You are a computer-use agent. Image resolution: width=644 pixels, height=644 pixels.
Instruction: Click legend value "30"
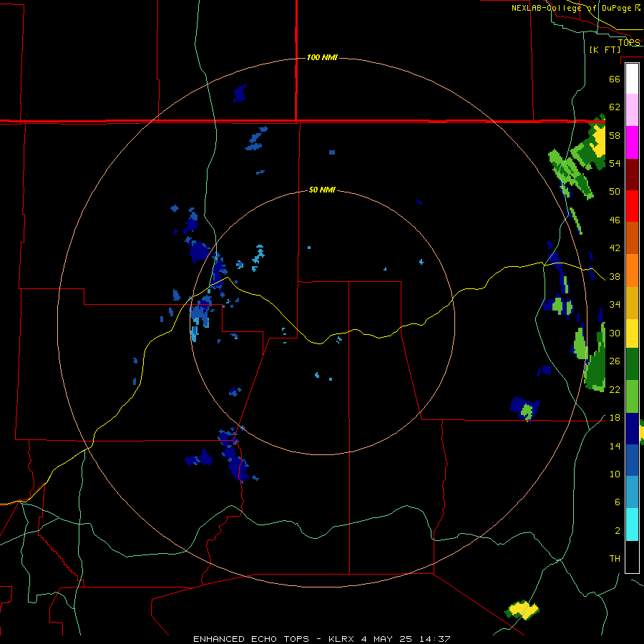pos(615,333)
